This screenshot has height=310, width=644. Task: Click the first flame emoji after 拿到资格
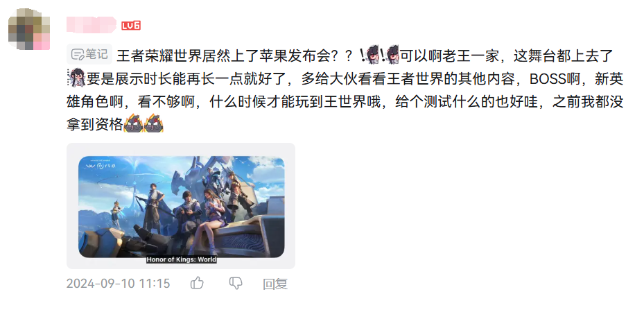point(133,123)
